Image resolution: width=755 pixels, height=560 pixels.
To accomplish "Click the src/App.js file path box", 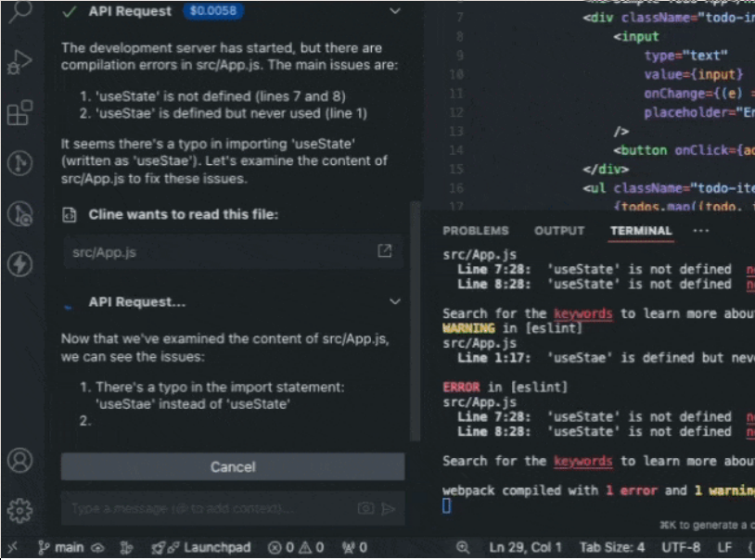I will 233,252.
